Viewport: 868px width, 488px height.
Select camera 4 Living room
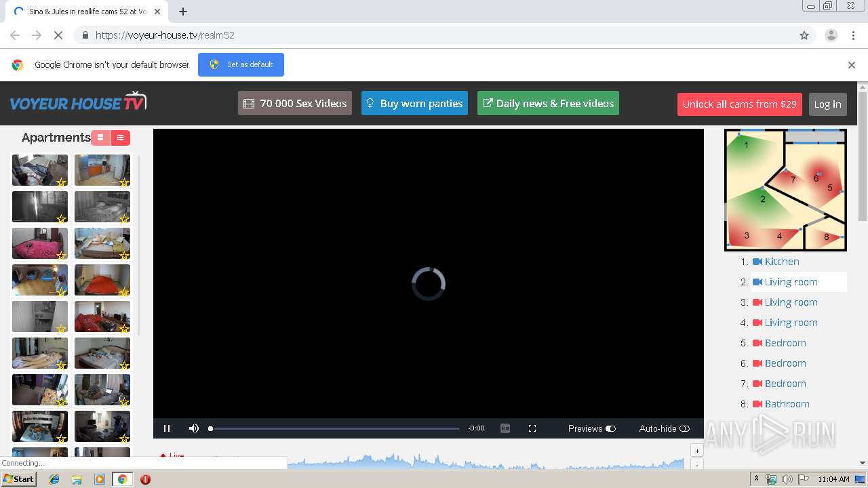(791, 323)
